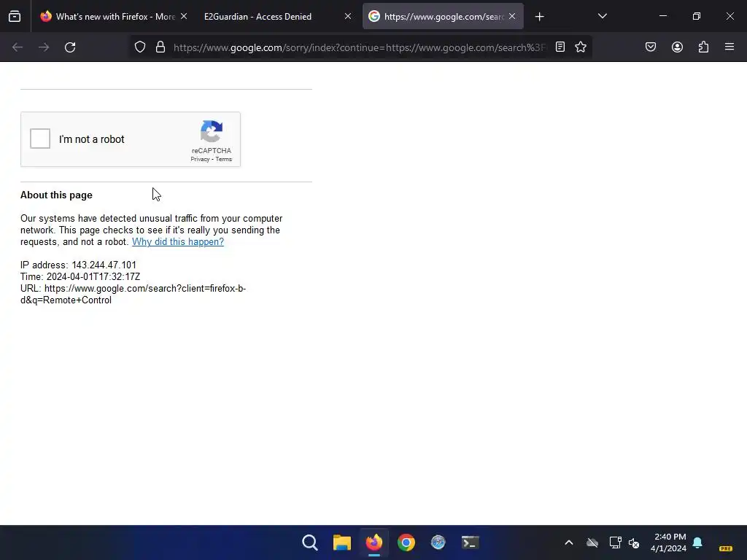Click OneDrive cloud tray icon
The height and width of the screenshot is (560, 747).
(x=592, y=542)
